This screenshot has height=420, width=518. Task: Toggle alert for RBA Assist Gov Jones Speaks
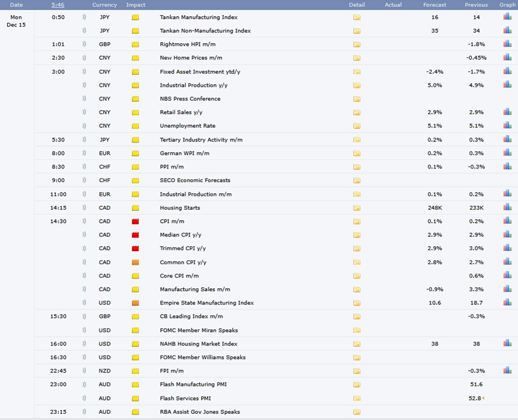pyautogui.click(x=84, y=412)
